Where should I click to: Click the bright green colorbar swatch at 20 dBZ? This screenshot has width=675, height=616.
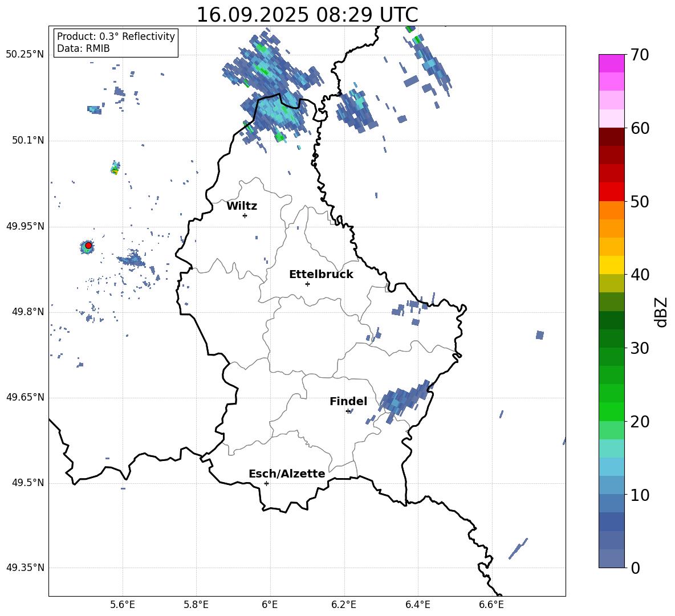click(x=612, y=411)
